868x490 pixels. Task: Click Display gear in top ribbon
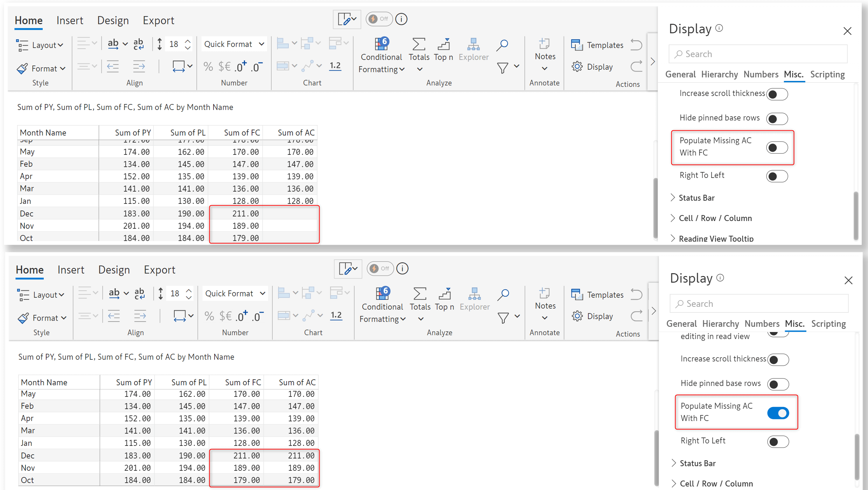point(577,67)
